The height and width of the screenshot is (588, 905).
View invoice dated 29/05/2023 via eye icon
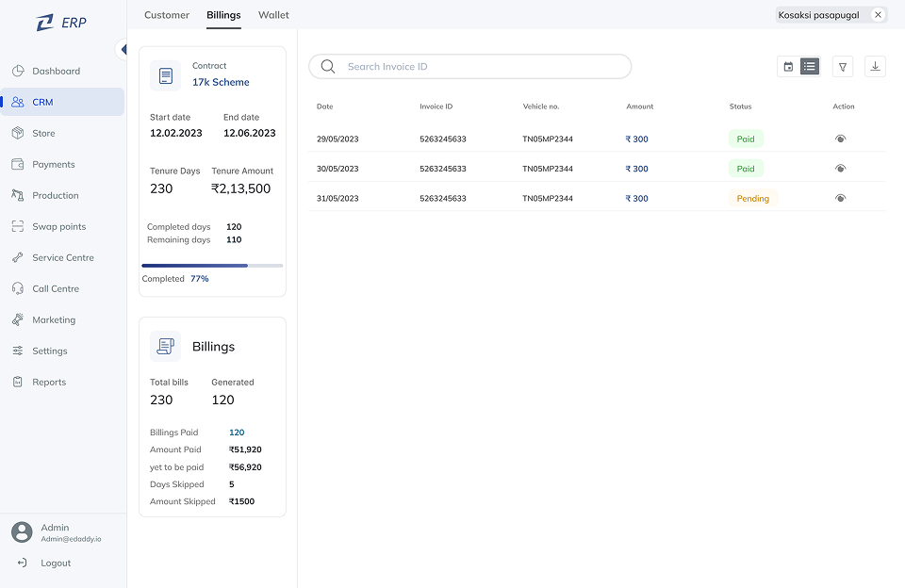point(841,139)
